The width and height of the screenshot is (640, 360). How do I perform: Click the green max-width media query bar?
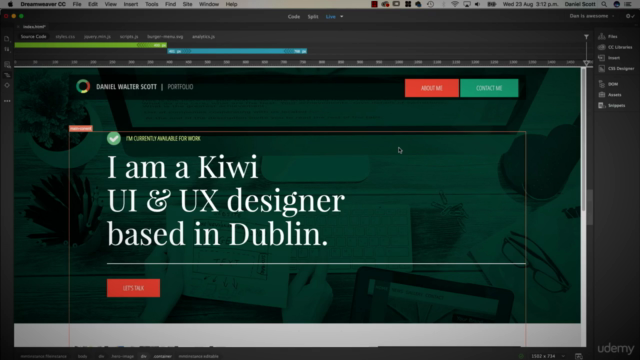[x=90, y=45]
